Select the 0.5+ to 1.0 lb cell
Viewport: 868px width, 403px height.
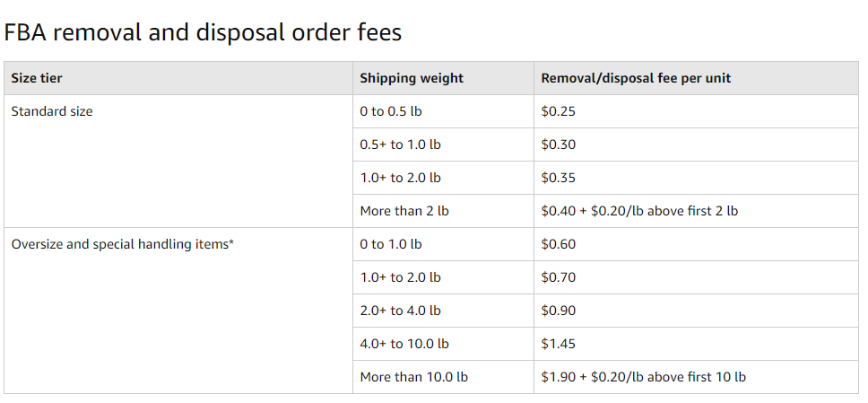(443, 145)
